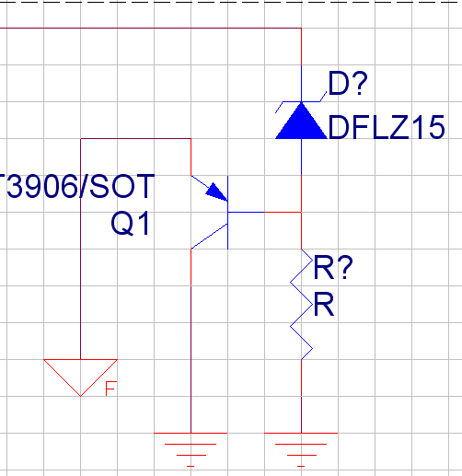
Task: Select the T3906/SOT part name text
Action: click(77, 186)
